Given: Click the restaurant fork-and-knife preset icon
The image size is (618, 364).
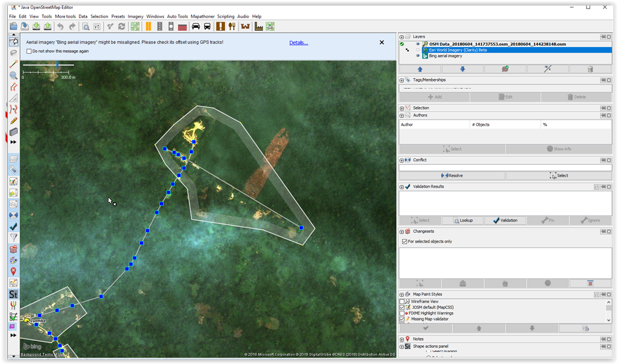Looking at the screenshot, I should coord(231,26).
